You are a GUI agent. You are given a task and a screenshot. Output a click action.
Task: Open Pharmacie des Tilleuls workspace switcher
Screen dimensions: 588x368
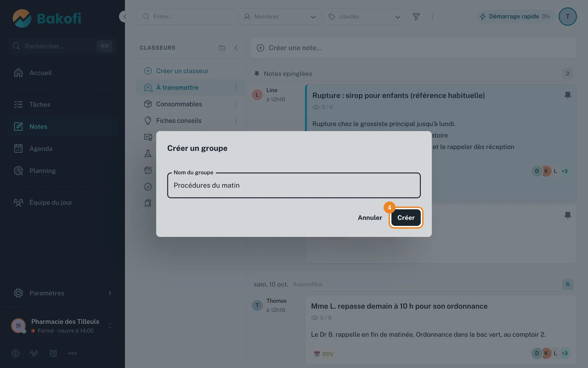pyautogui.click(x=62, y=326)
